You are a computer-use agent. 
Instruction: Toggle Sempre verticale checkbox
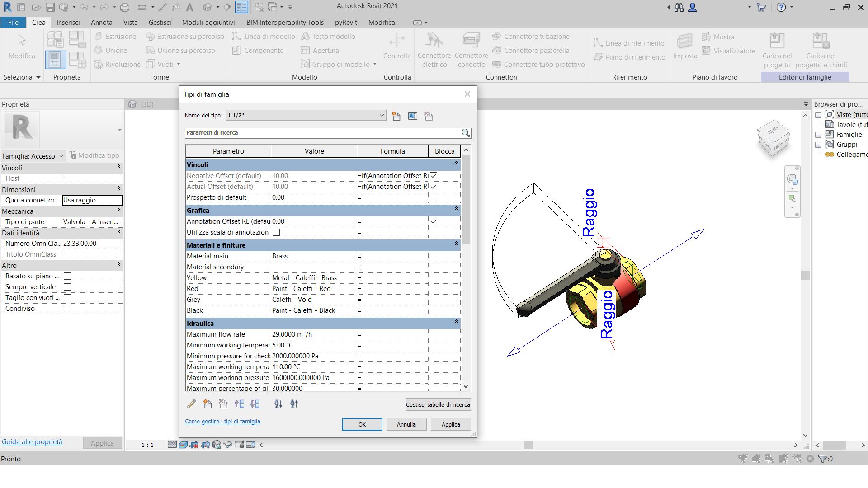pos(67,287)
